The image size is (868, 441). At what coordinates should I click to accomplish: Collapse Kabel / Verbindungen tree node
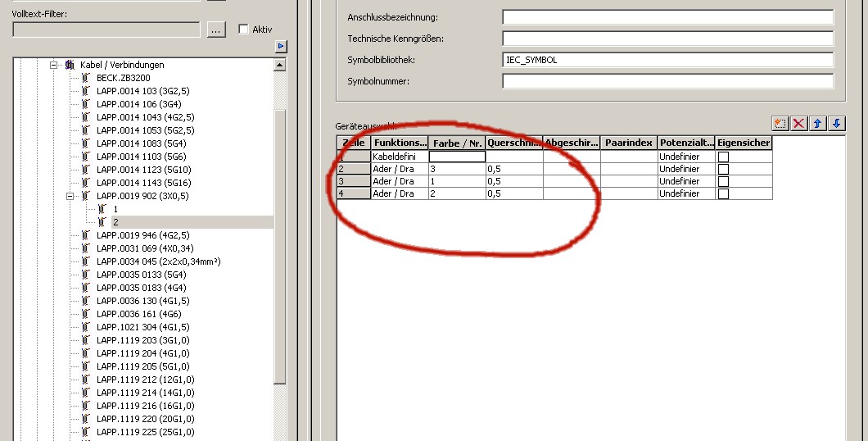(54, 65)
